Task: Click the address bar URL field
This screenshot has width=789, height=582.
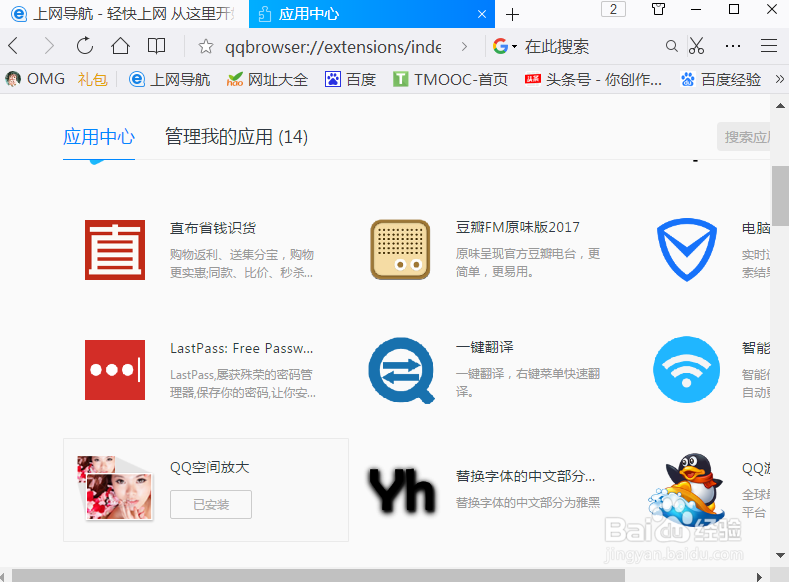Action: point(333,47)
